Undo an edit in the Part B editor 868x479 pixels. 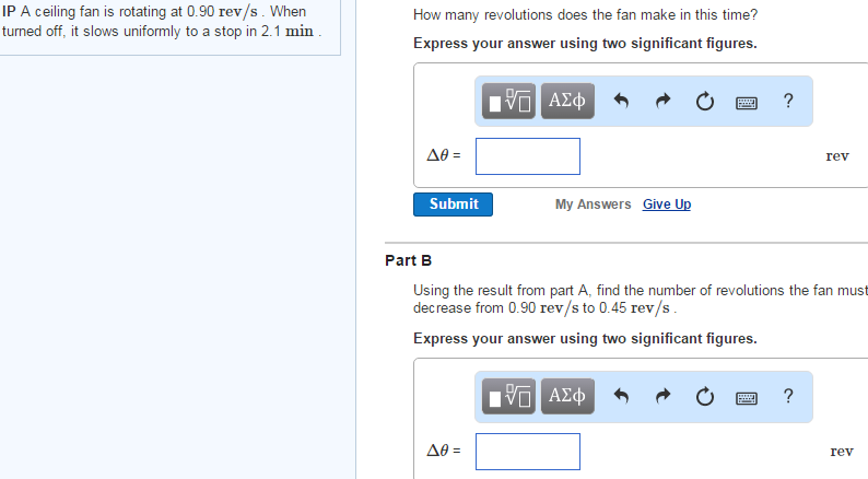[x=622, y=396]
